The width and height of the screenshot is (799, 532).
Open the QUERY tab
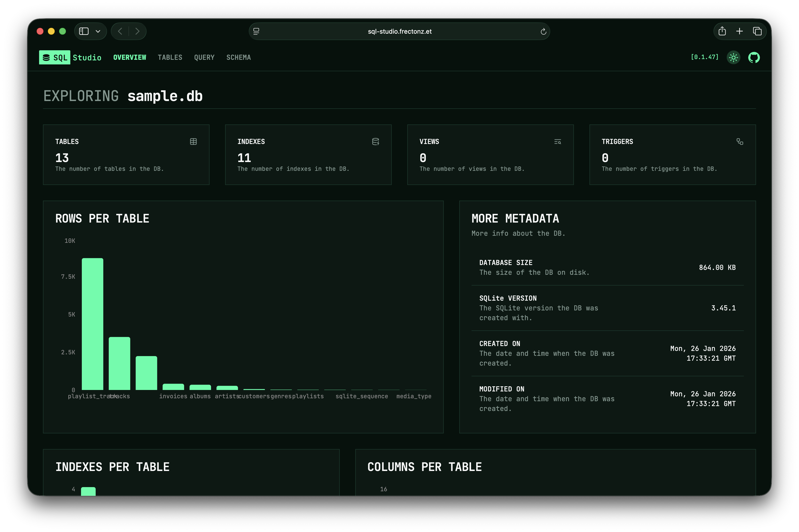(x=204, y=57)
